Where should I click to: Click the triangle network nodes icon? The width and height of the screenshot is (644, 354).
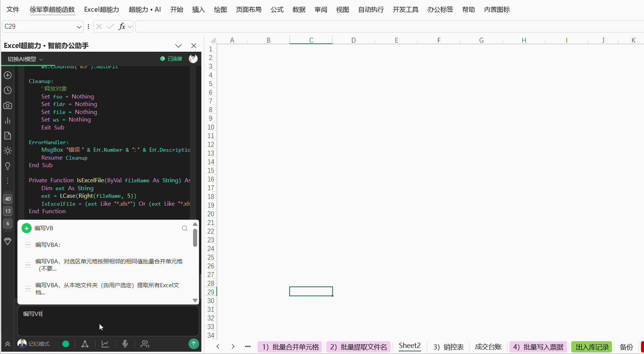(x=85, y=344)
